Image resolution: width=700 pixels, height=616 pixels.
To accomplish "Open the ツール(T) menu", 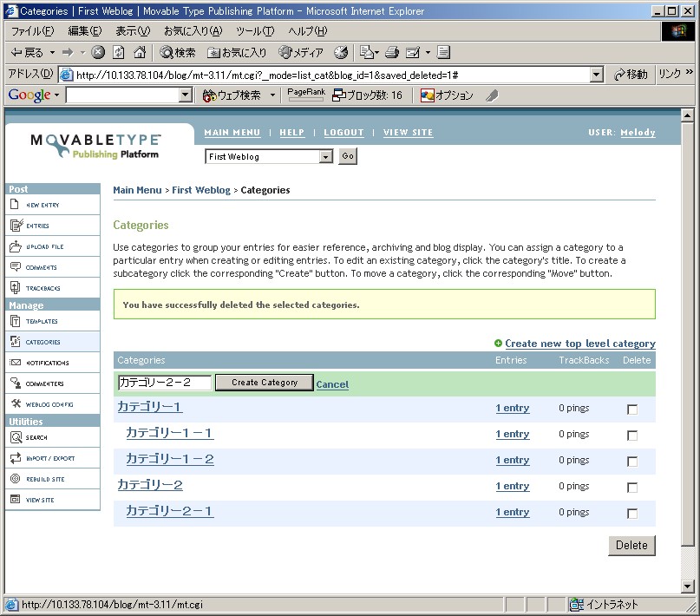I will point(255,31).
